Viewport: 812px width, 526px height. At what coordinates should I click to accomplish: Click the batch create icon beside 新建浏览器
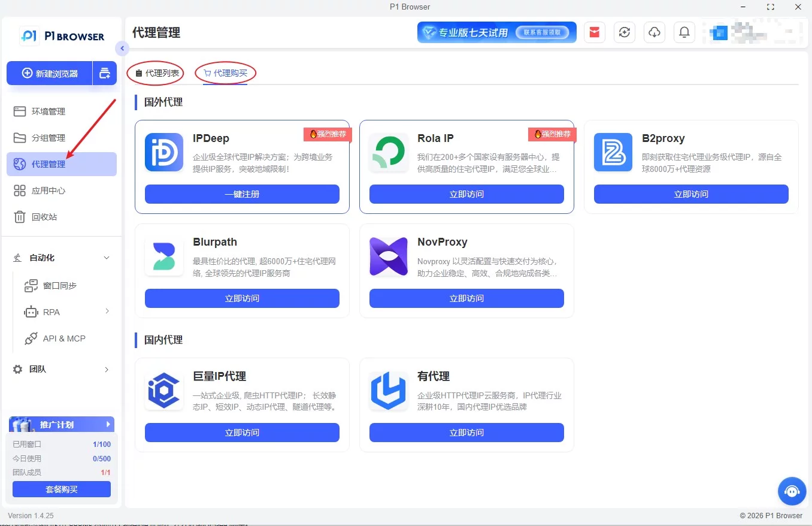[105, 73]
